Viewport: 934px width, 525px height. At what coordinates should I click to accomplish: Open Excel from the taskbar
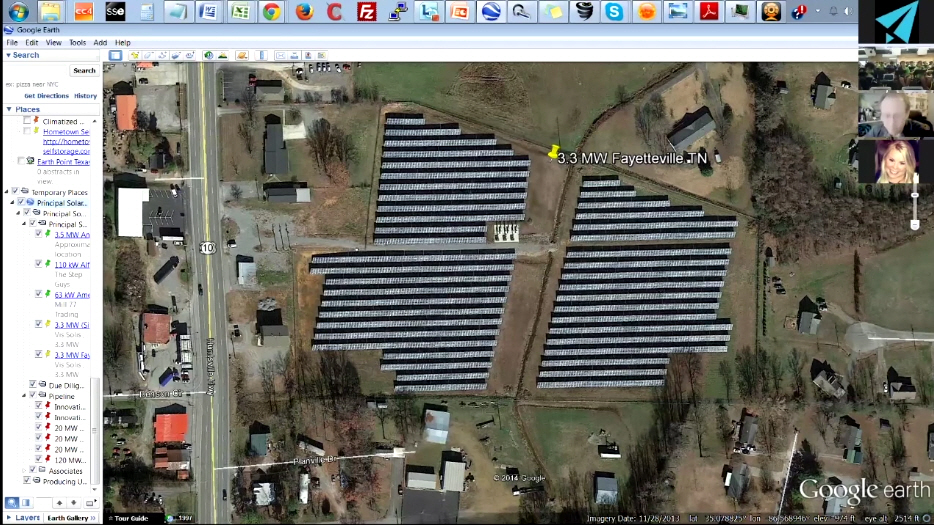[x=241, y=11]
